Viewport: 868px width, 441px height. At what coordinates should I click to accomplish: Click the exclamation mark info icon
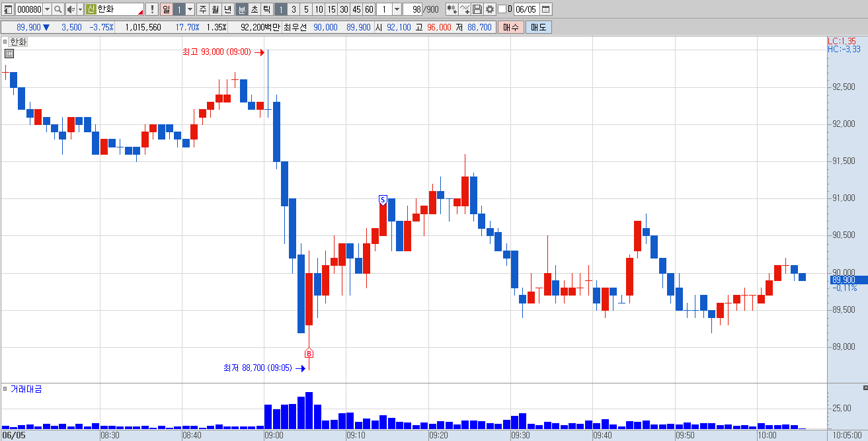pyautogui.click(x=152, y=9)
